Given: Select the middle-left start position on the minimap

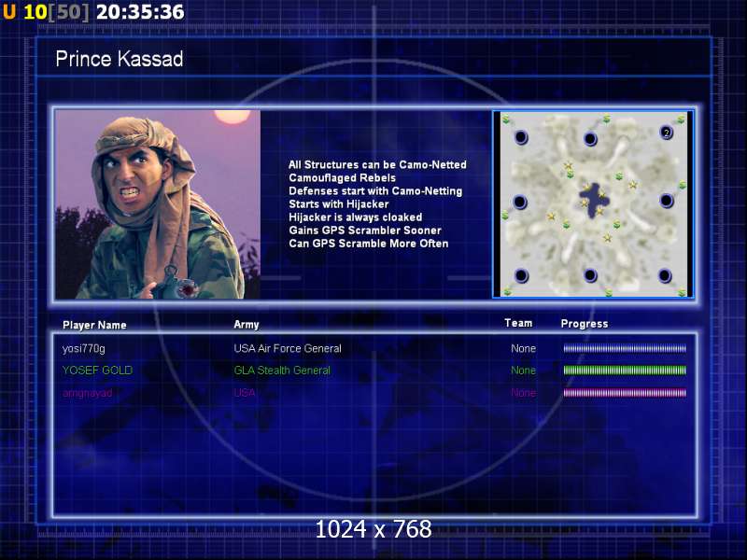Looking at the screenshot, I should pyautogui.click(x=520, y=202).
